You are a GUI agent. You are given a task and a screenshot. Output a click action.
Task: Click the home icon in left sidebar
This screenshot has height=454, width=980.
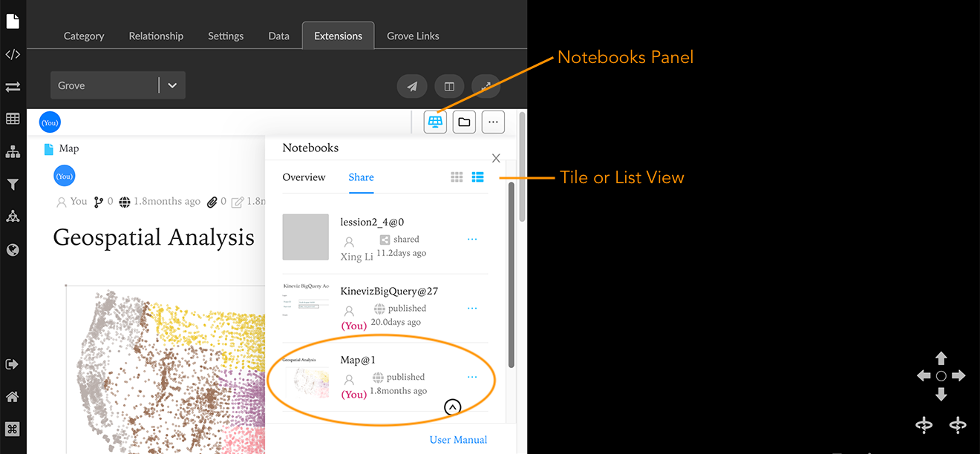tap(12, 396)
